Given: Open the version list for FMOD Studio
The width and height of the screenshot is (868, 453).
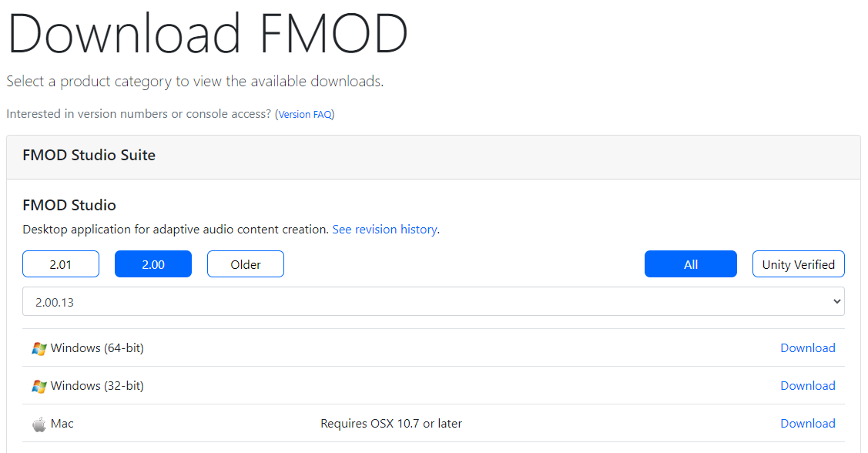Looking at the screenshot, I should coord(432,301).
